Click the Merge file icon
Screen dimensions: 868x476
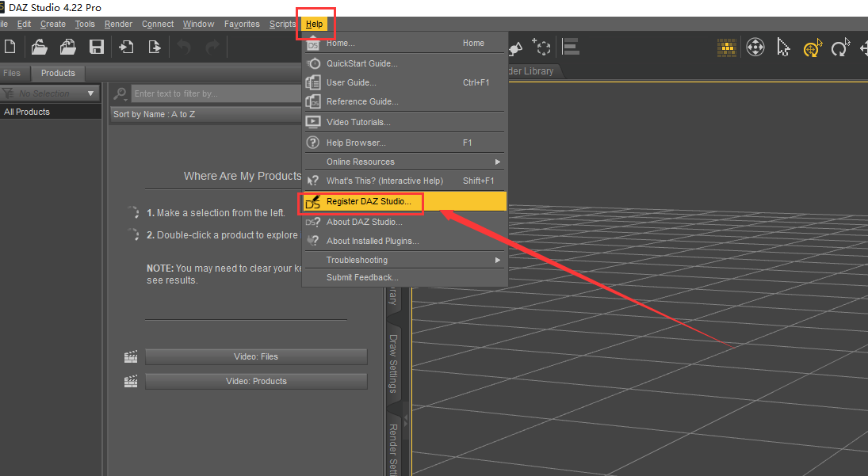point(67,46)
